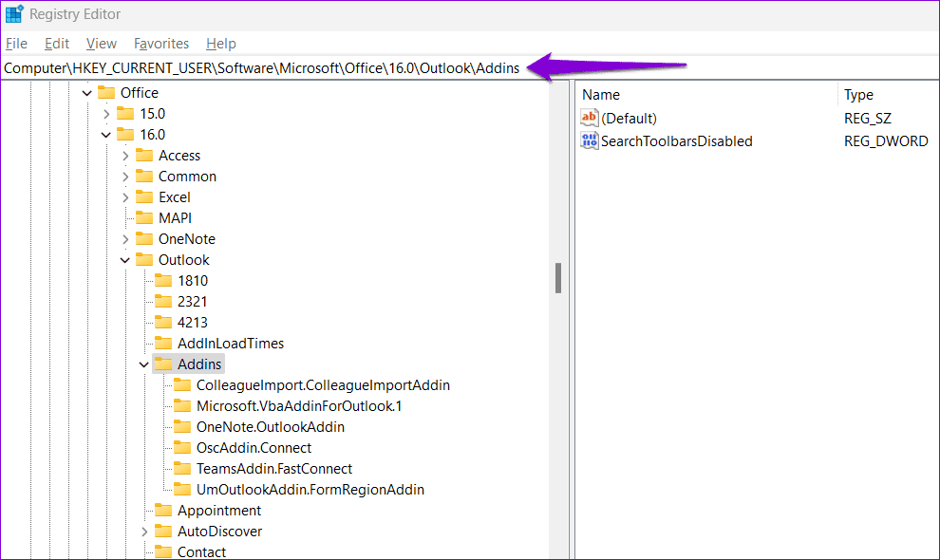Select the Contact key label
The height and width of the screenshot is (560, 940).
tap(201, 552)
